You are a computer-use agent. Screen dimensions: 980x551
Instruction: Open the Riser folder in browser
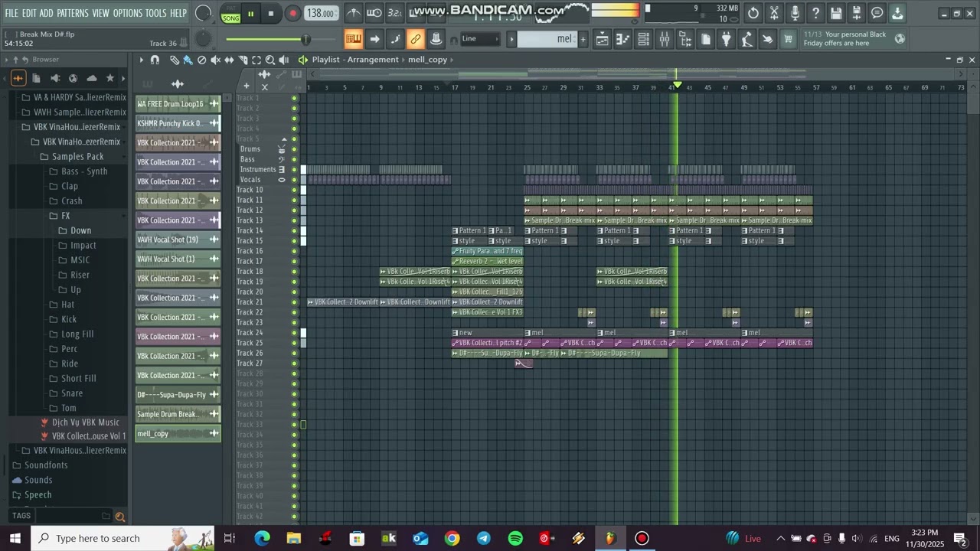click(x=80, y=275)
